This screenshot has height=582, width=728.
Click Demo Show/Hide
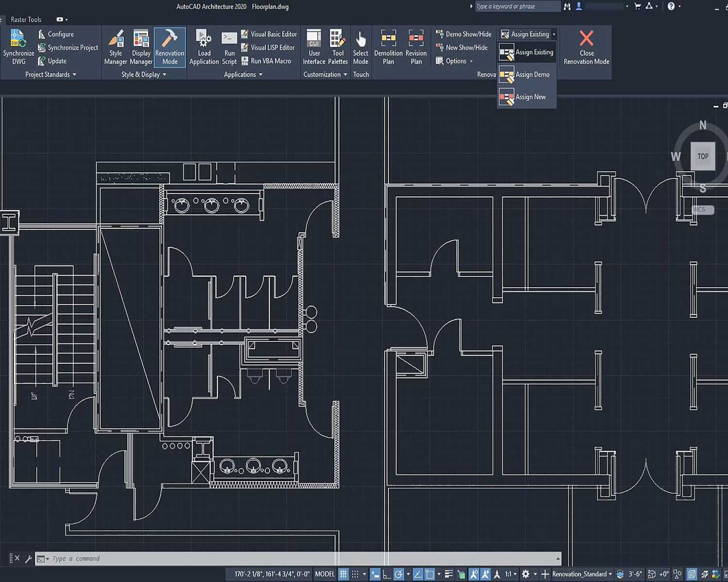(464, 34)
